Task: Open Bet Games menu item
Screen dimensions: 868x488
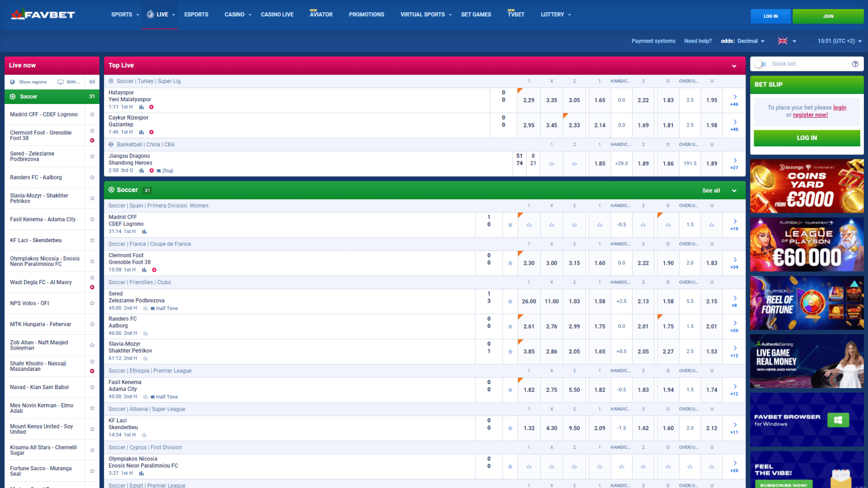Action: click(x=476, y=14)
